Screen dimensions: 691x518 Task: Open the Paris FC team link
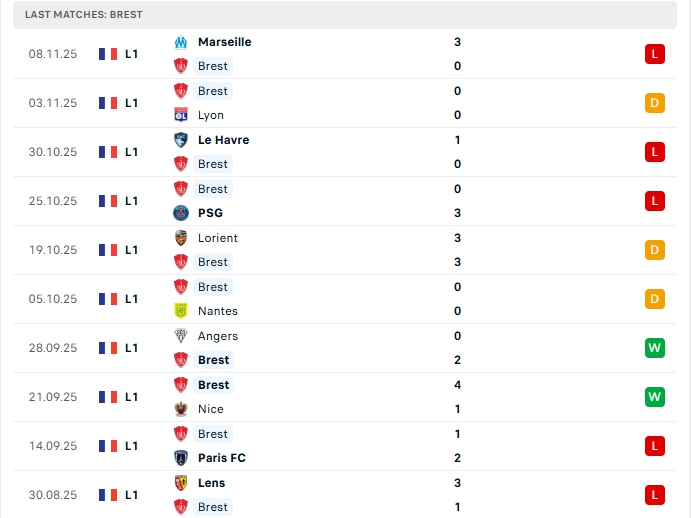click(x=221, y=458)
